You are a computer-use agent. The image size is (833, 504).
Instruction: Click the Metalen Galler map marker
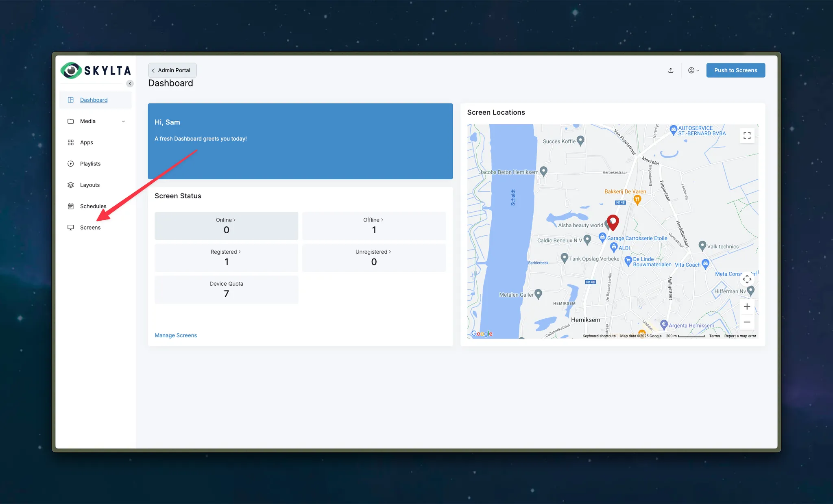538,294
